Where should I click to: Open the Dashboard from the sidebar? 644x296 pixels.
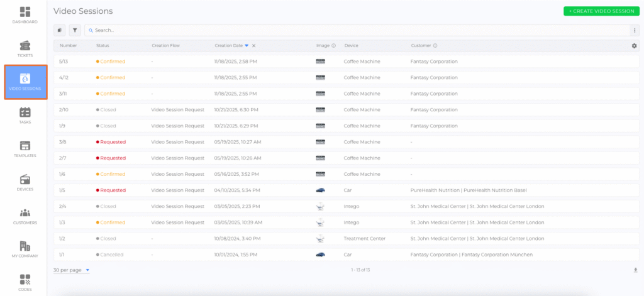coord(25,15)
